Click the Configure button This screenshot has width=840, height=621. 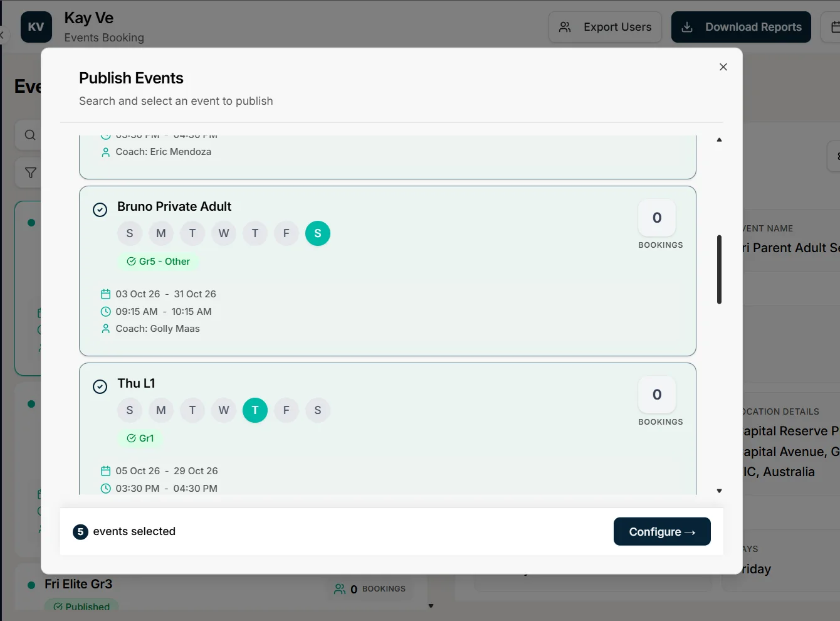click(662, 531)
